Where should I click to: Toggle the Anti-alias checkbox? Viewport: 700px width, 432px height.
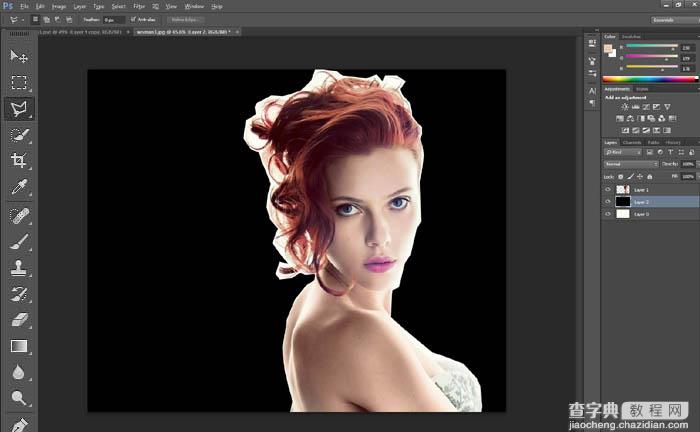(x=133, y=19)
